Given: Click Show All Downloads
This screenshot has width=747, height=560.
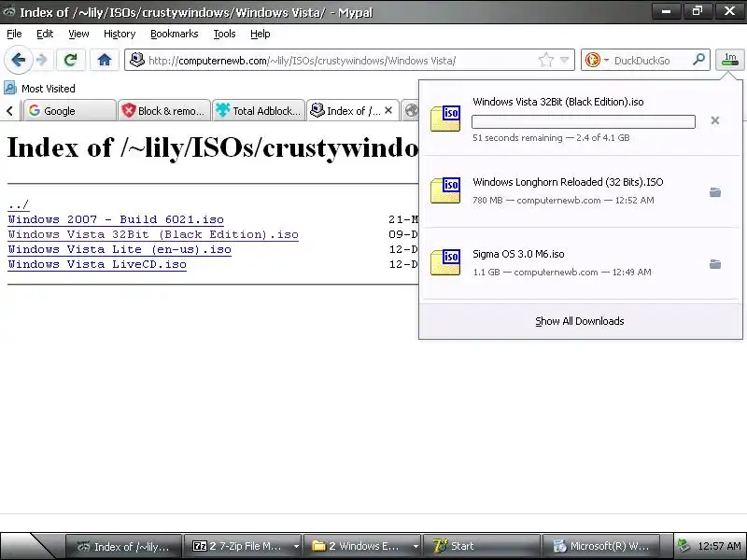Looking at the screenshot, I should click(580, 321).
